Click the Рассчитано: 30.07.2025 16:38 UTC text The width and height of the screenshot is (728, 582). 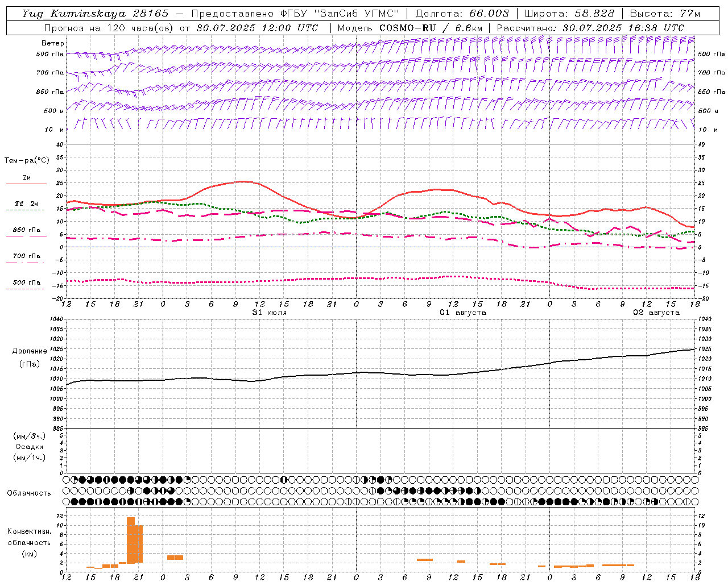pyautogui.click(x=590, y=28)
